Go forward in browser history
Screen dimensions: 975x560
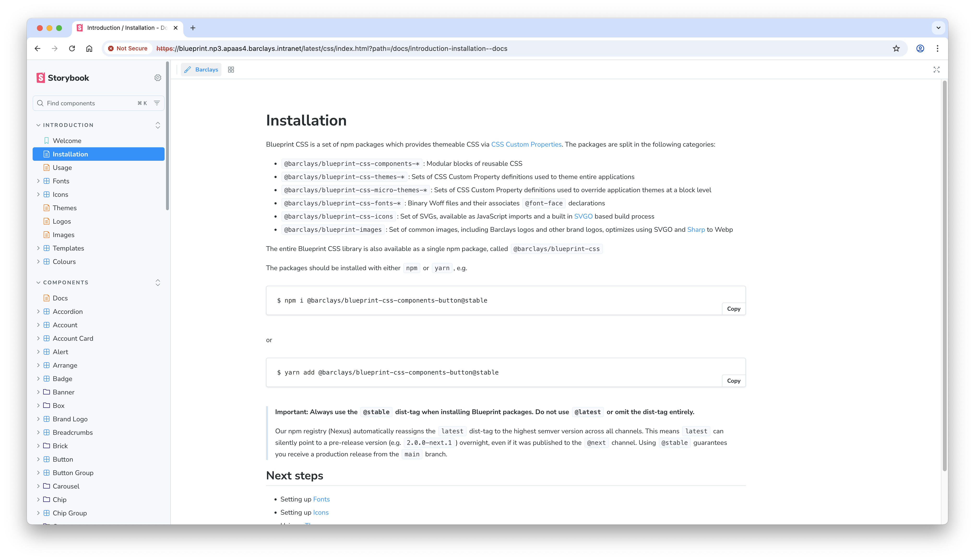click(55, 48)
